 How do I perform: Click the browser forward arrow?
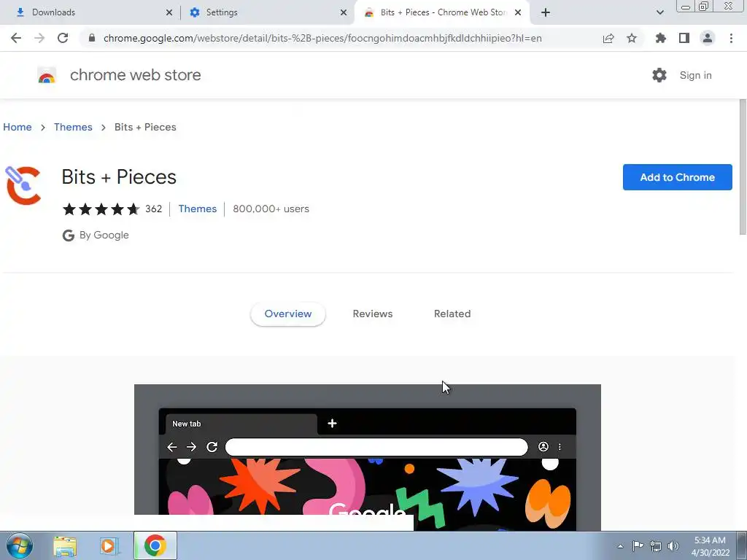click(x=39, y=38)
